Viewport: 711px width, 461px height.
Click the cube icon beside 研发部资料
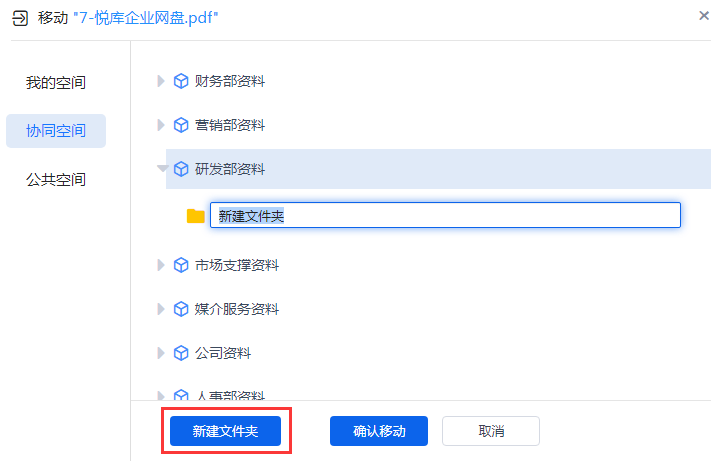coord(181,169)
